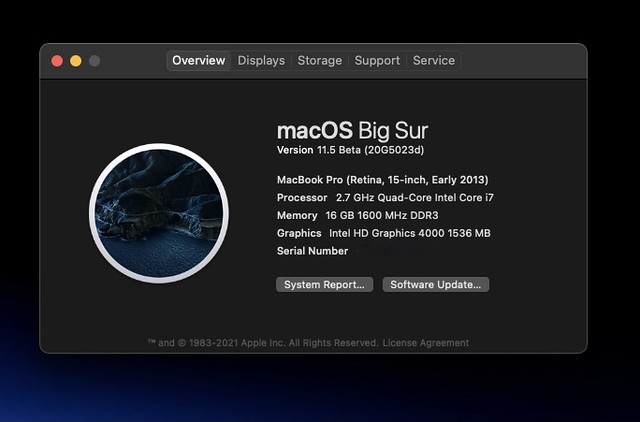Click the System Report... button
This screenshot has width=640, height=422.
point(324,284)
